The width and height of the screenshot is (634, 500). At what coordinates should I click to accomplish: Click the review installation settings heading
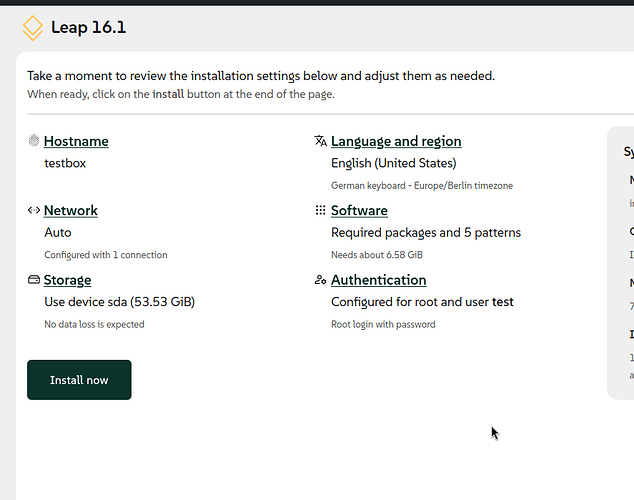tap(261, 76)
